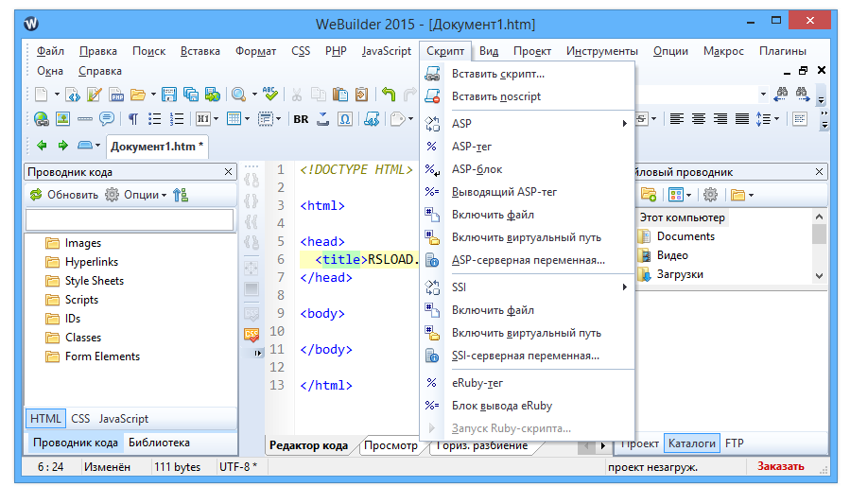Select the Документ1.htm document tab
The image size is (850, 504).
point(157,147)
